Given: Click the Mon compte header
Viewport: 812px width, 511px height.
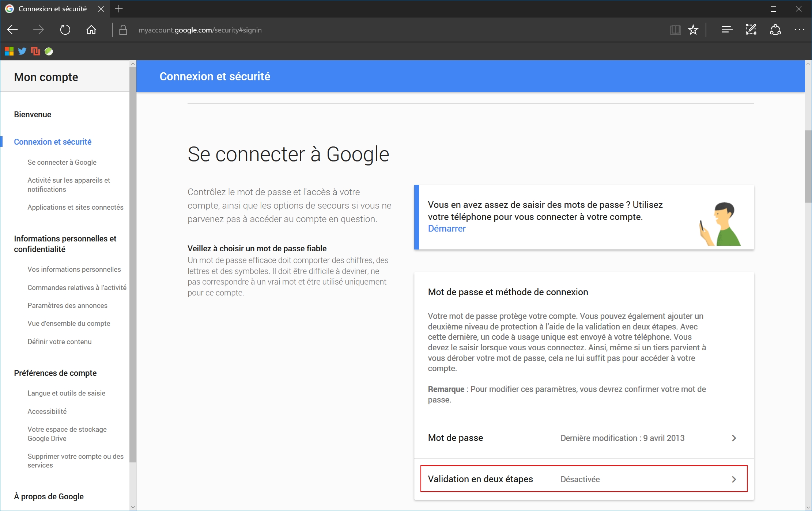Looking at the screenshot, I should tap(46, 77).
